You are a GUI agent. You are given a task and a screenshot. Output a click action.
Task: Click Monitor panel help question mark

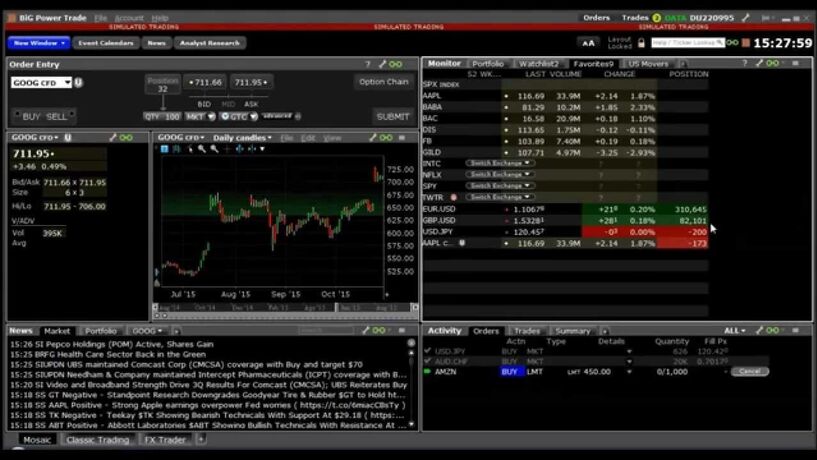coord(745,63)
